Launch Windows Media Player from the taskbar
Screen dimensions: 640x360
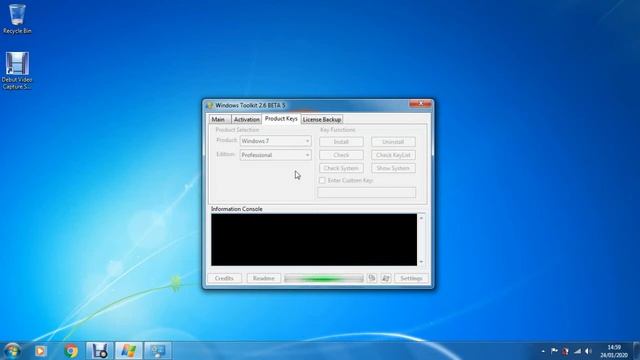pos(40,351)
